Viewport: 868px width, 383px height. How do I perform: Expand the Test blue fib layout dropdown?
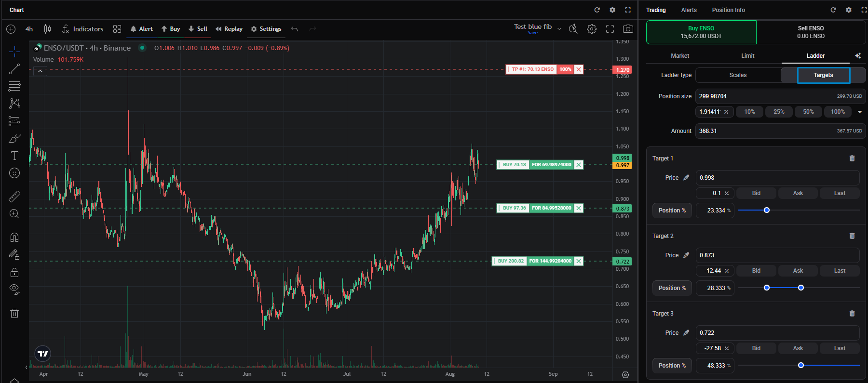(559, 29)
